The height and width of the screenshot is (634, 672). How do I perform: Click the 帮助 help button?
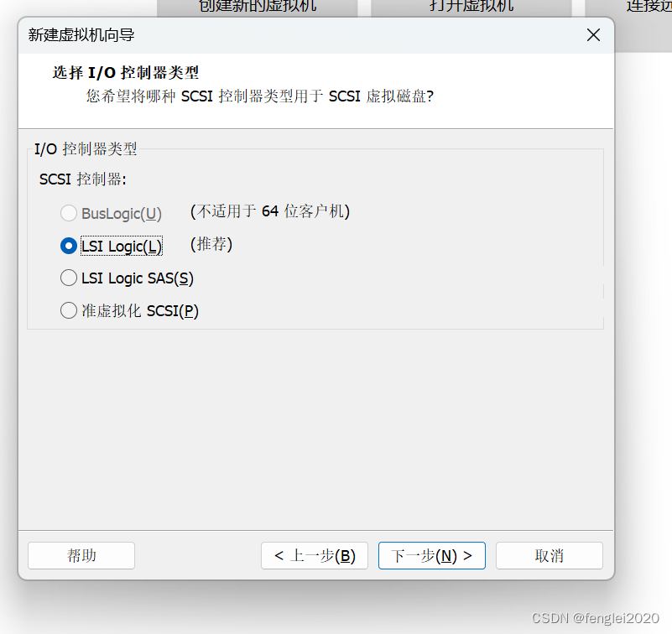[81, 556]
